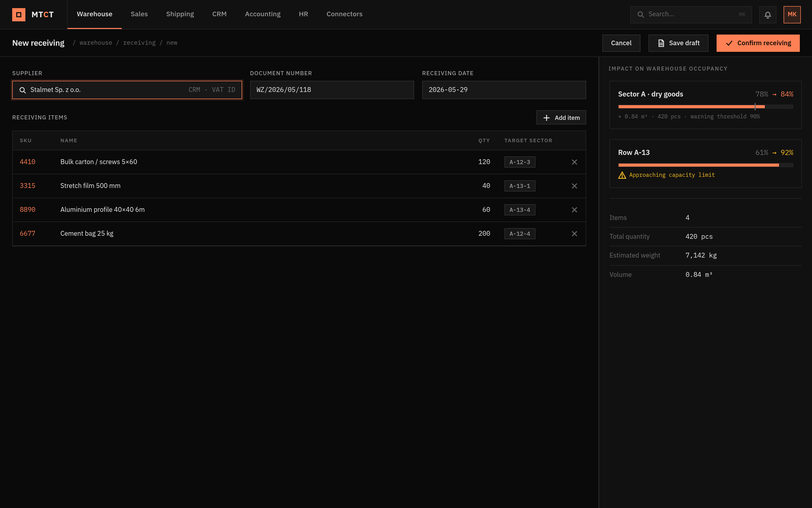This screenshot has height=508, width=812.
Task: Click SKU 6677 link
Action: [27, 233]
